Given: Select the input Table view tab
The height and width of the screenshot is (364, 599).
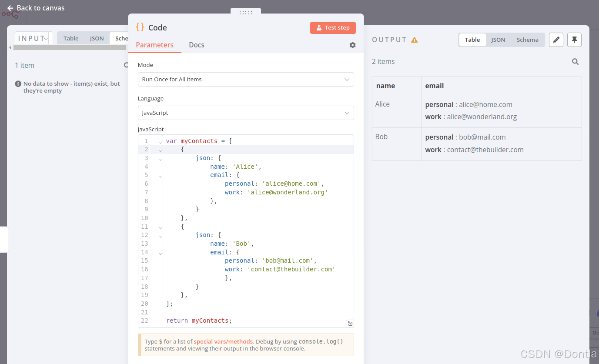Looking at the screenshot, I should pyautogui.click(x=71, y=38).
